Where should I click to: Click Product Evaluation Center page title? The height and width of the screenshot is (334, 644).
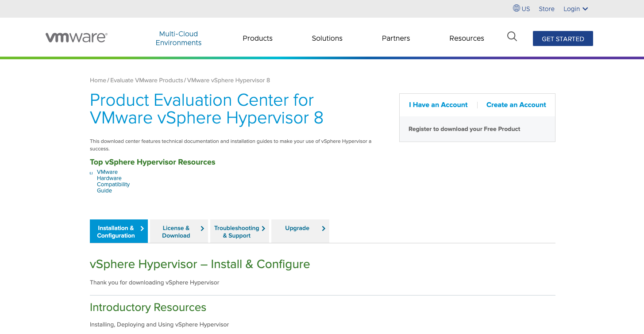pos(207,109)
